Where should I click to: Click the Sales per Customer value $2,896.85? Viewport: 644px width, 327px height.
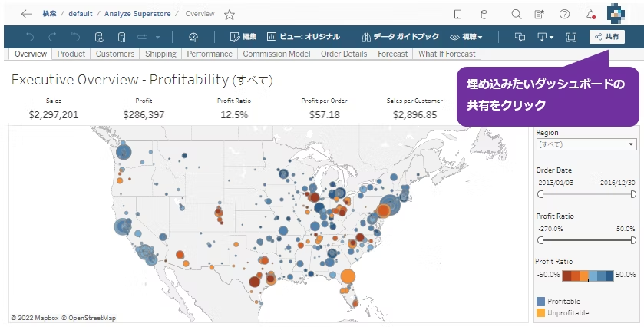click(x=414, y=114)
